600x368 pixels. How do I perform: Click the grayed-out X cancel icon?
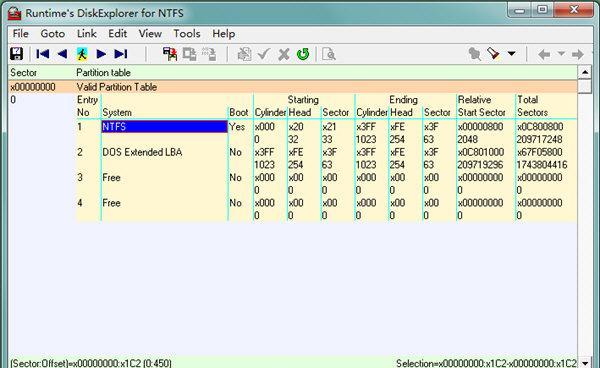pos(284,54)
